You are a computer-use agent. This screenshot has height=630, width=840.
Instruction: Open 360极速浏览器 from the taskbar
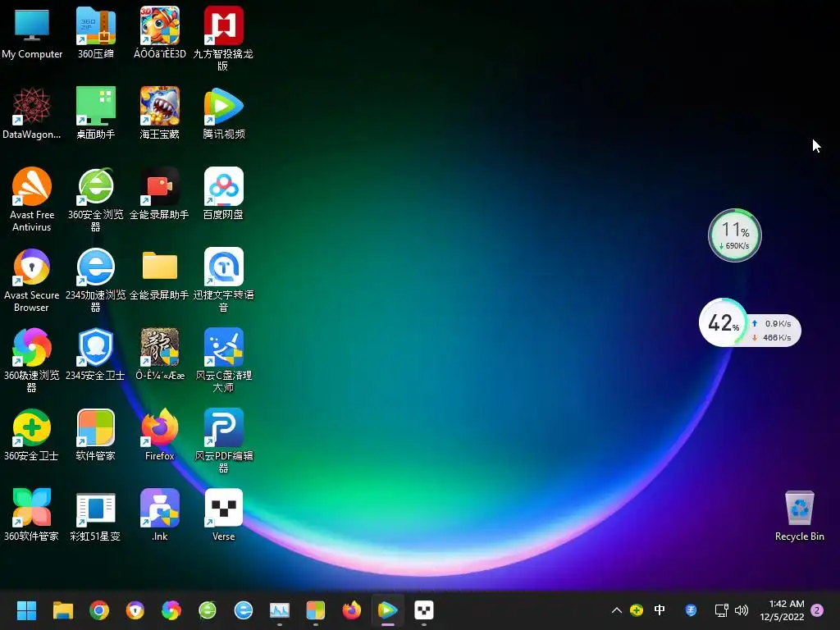171,610
